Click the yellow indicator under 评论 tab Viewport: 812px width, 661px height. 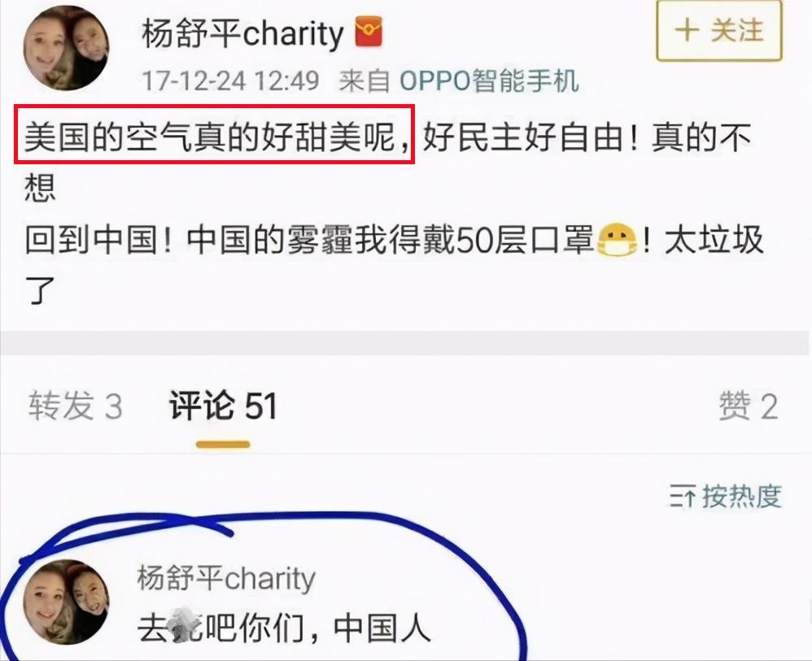point(223,444)
